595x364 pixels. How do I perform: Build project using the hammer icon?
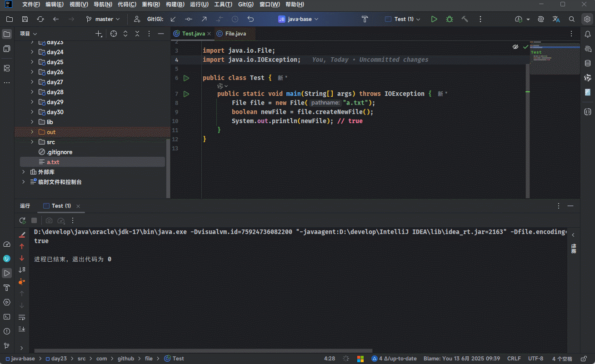tap(465, 19)
